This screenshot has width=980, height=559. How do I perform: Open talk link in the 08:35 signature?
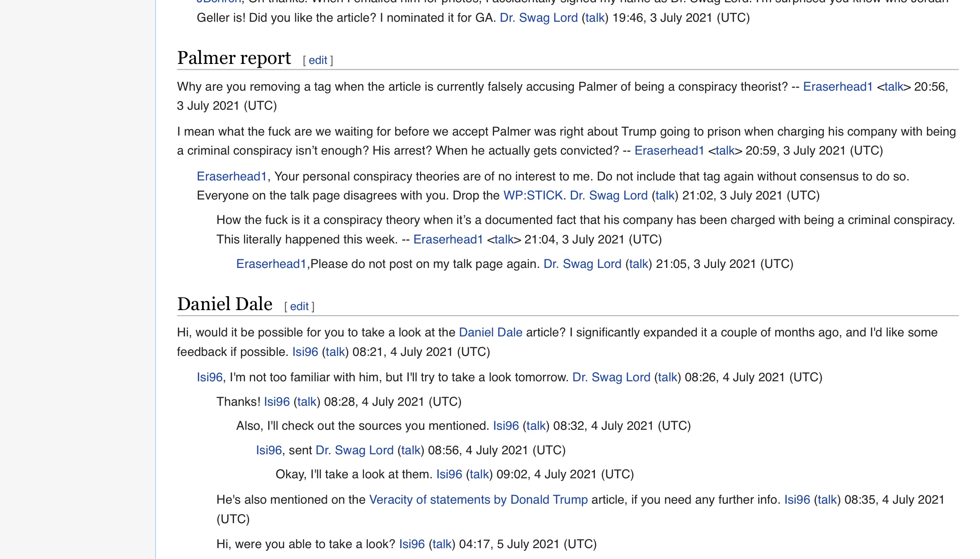[827, 500]
